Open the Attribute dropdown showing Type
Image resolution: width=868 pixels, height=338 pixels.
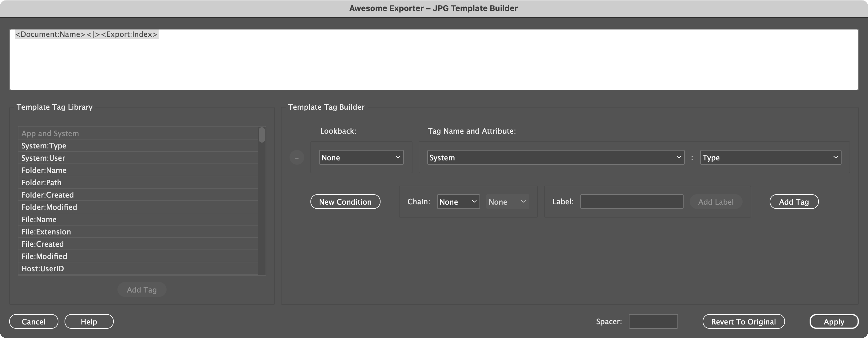[x=770, y=157]
